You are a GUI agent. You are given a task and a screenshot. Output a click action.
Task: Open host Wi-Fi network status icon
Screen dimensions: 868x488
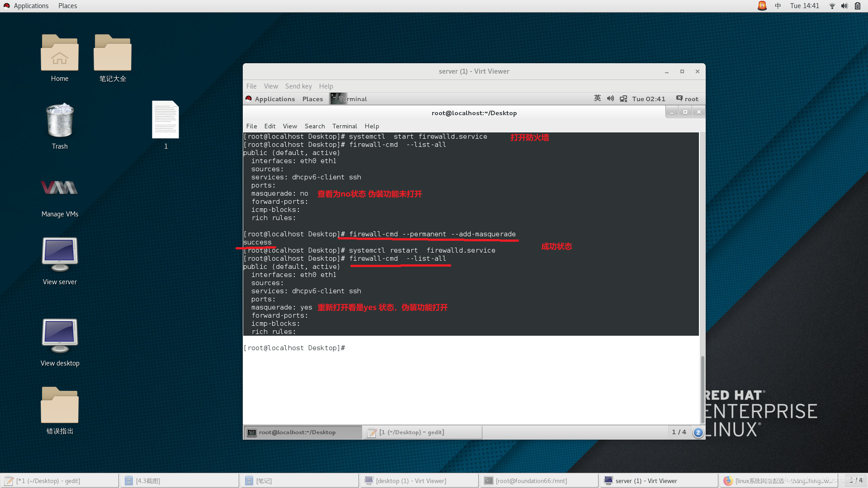(832, 6)
